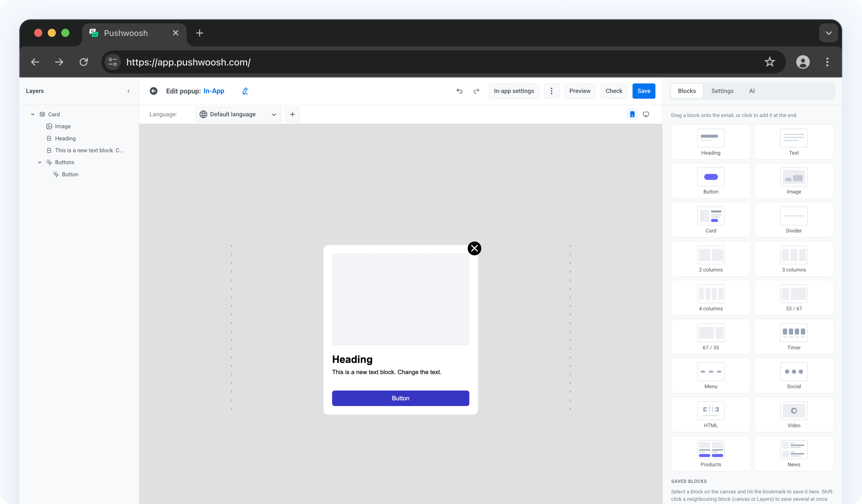862x504 pixels.
Task: Select the Button layer
Action: coord(70,174)
